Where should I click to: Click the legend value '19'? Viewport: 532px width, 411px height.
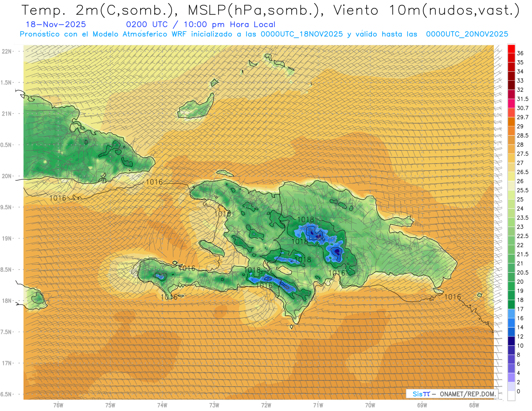click(520, 291)
